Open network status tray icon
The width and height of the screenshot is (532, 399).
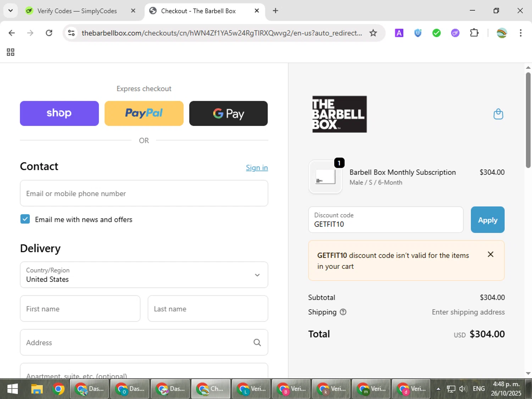pos(451,389)
